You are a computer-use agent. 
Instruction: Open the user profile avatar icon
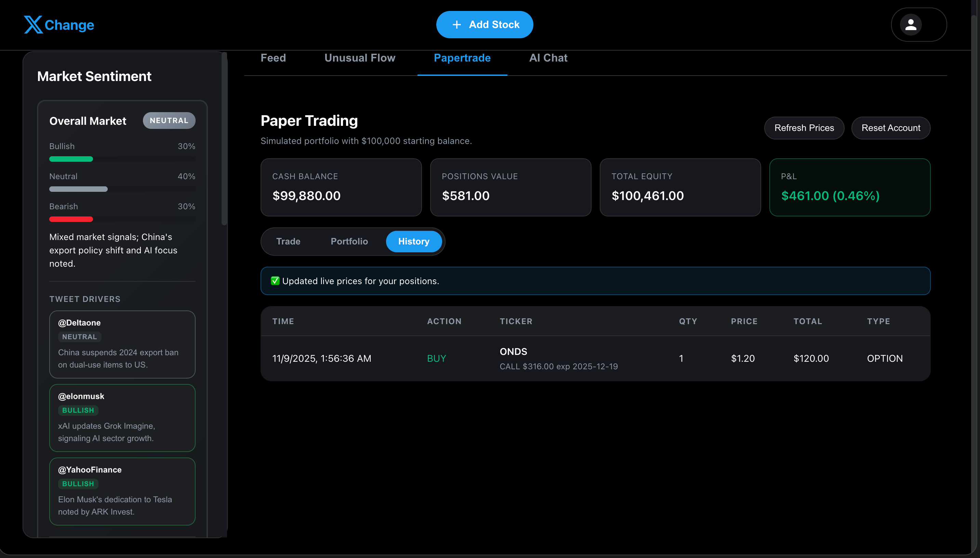tap(910, 25)
